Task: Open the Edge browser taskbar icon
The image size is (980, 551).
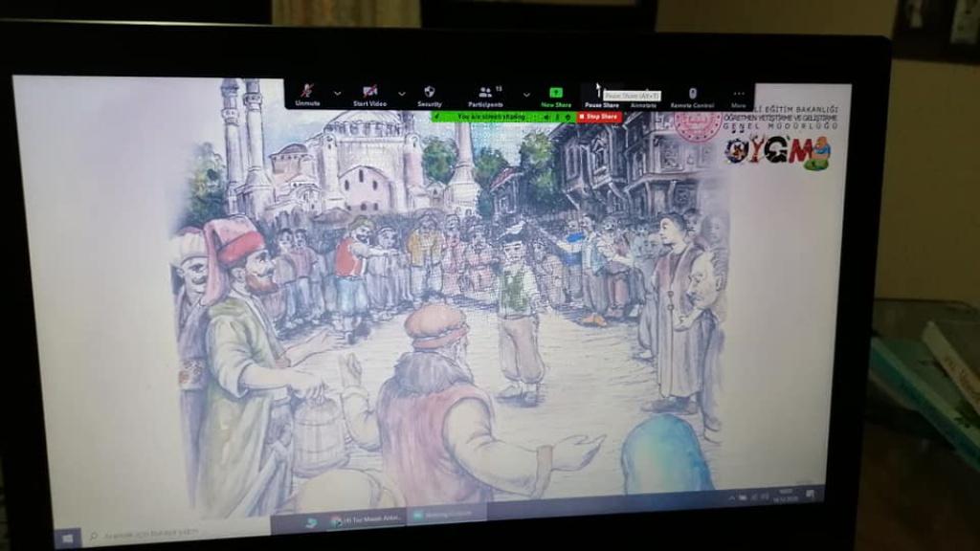Action: pos(311,522)
